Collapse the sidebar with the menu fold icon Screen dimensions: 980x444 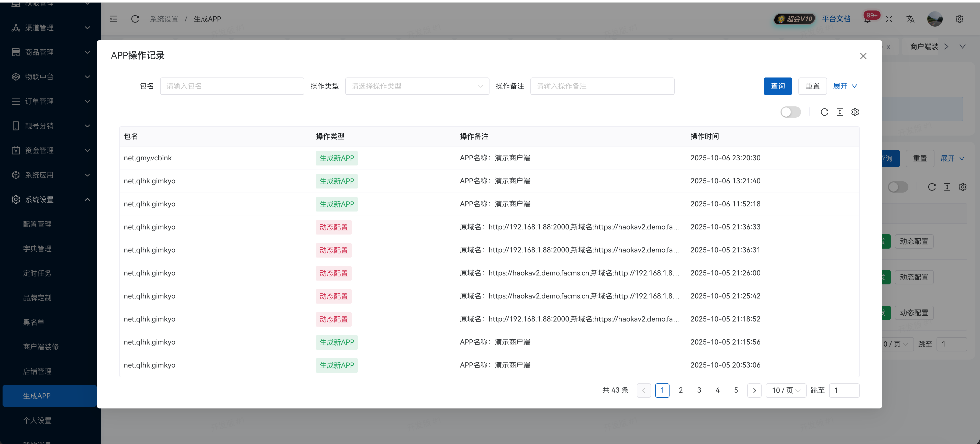[x=113, y=19]
